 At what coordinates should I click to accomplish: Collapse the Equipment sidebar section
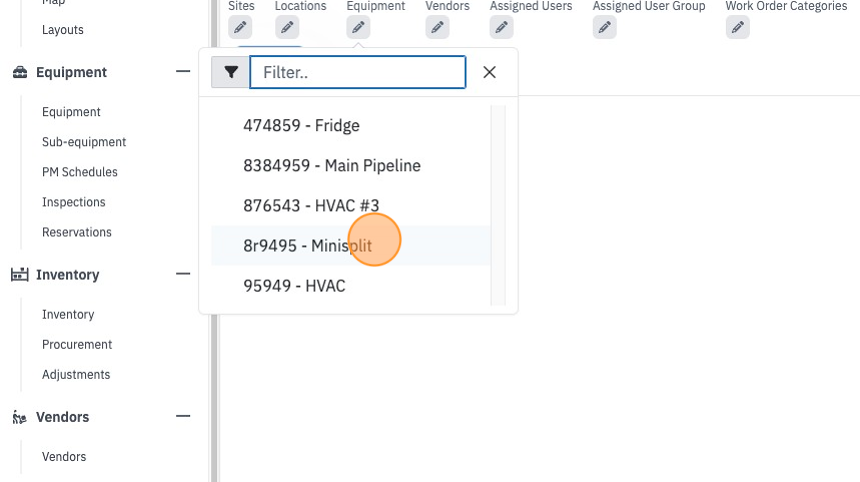coord(183,71)
